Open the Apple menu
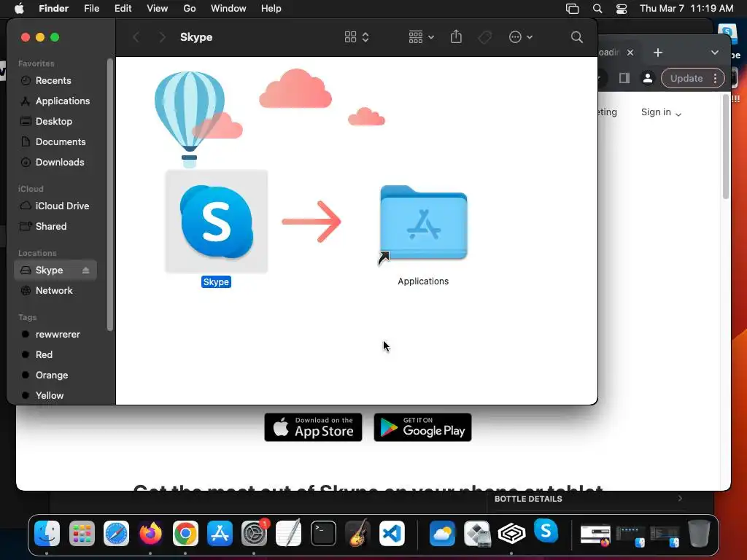 (19, 9)
